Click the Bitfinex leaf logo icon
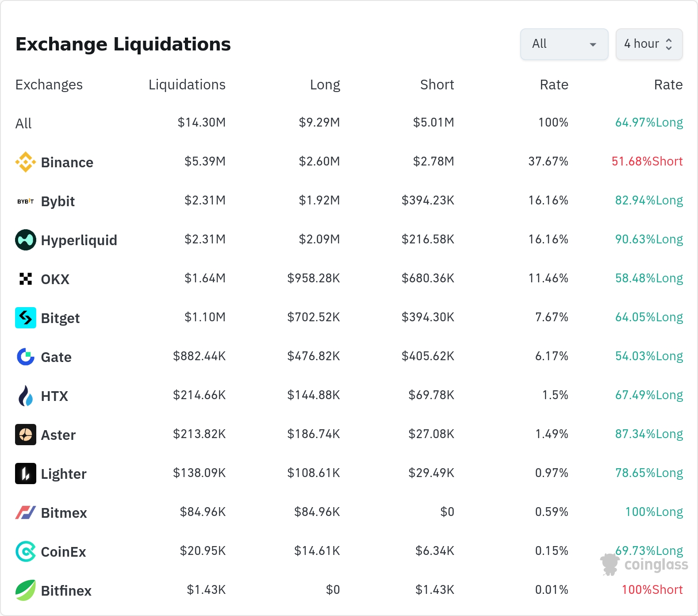Image resolution: width=698 pixels, height=616 pixels. pos(26,590)
